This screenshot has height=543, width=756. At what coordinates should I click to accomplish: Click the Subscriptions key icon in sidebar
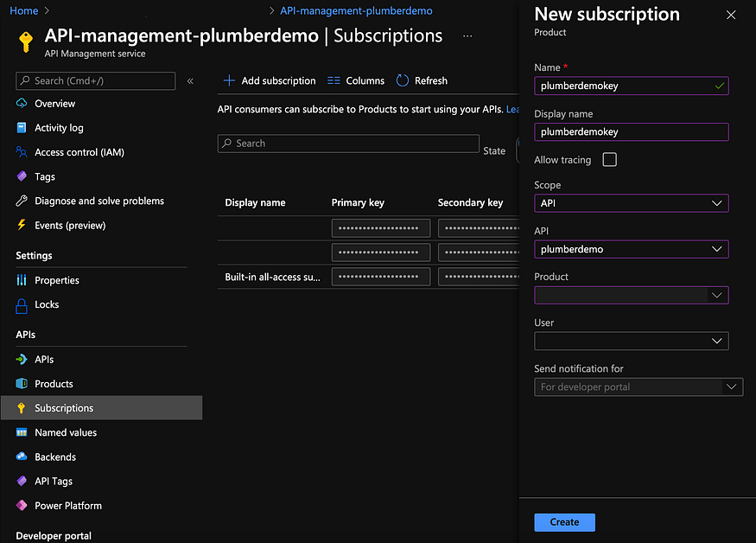click(x=22, y=408)
